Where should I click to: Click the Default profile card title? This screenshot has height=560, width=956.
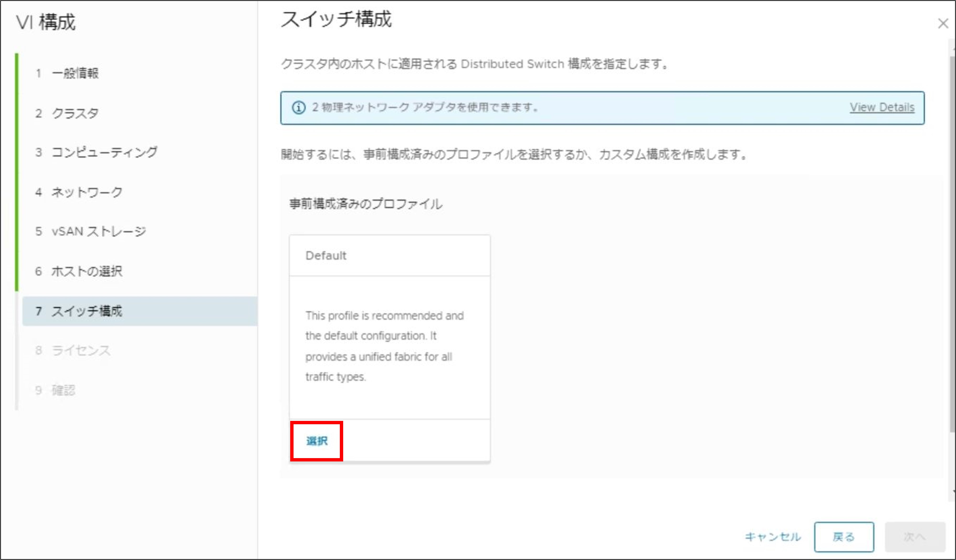[326, 256]
